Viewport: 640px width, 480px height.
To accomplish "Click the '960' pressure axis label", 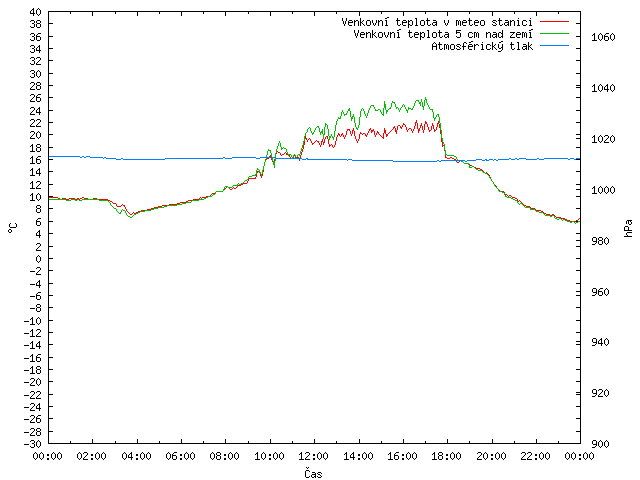I will [x=600, y=292].
